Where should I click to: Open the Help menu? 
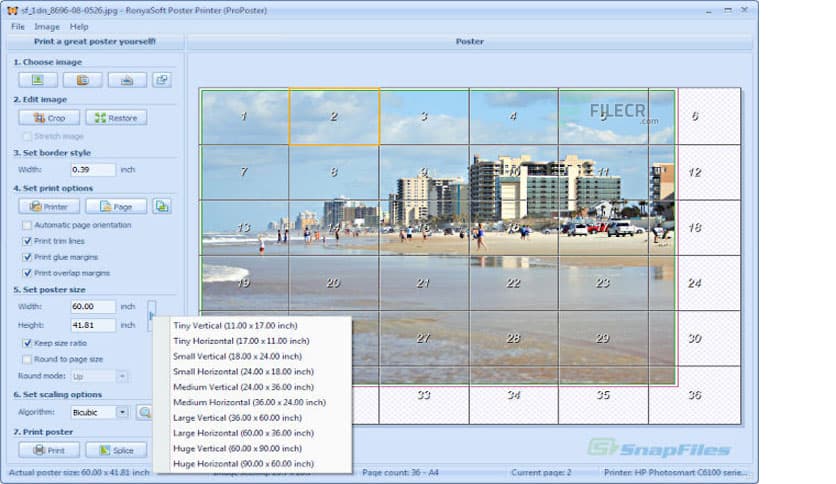click(x=79, y=27)
